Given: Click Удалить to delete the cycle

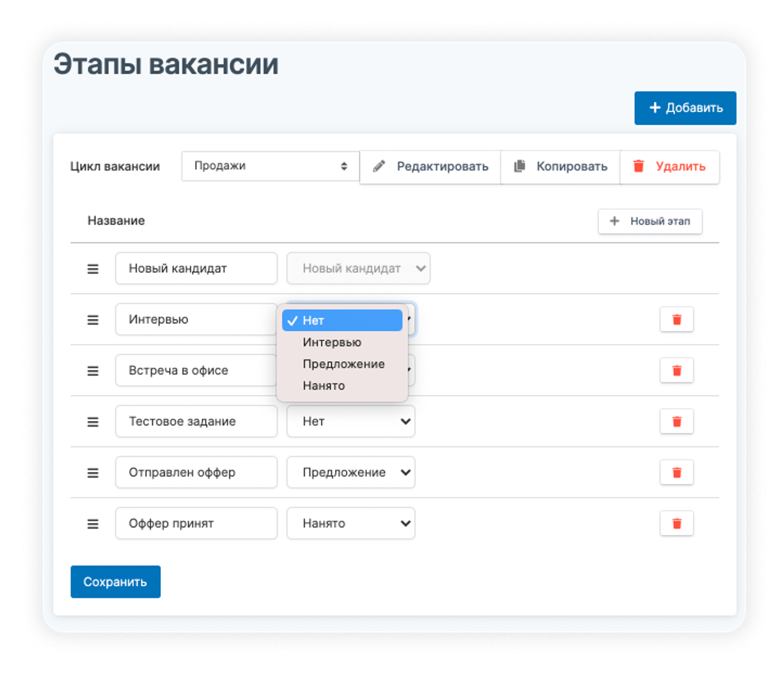Looking at the screenshot, I should pyautogui.click(x=670, y=167).
